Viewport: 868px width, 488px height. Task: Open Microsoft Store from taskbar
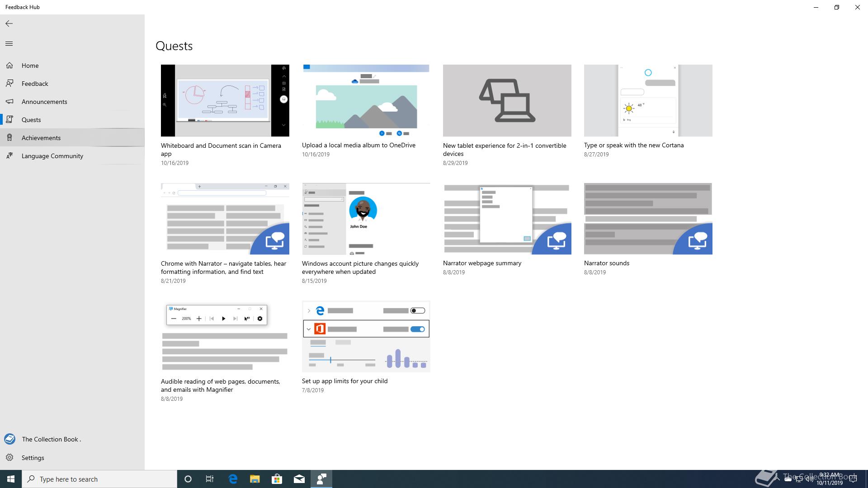point(277,479)
